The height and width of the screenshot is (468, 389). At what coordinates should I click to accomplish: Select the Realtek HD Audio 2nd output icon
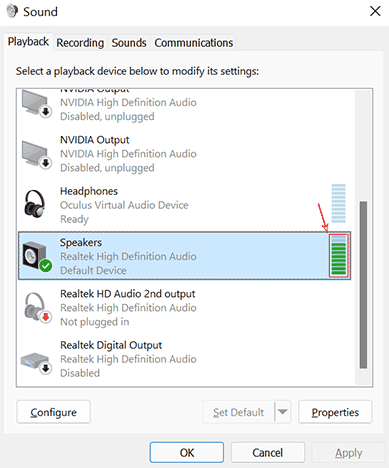click(37, 307)
